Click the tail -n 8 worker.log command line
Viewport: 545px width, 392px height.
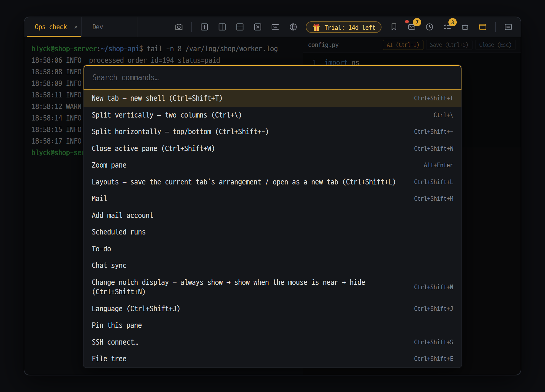(212, 49)
